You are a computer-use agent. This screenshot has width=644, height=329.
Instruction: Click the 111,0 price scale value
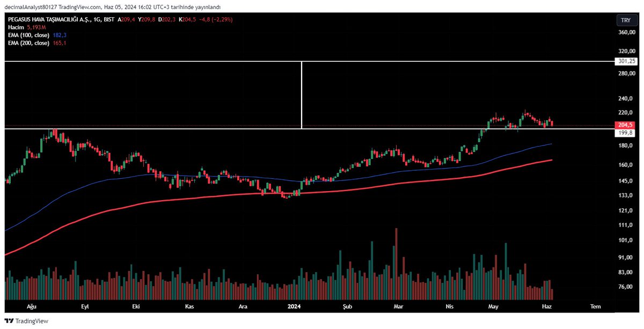[626, 225]
